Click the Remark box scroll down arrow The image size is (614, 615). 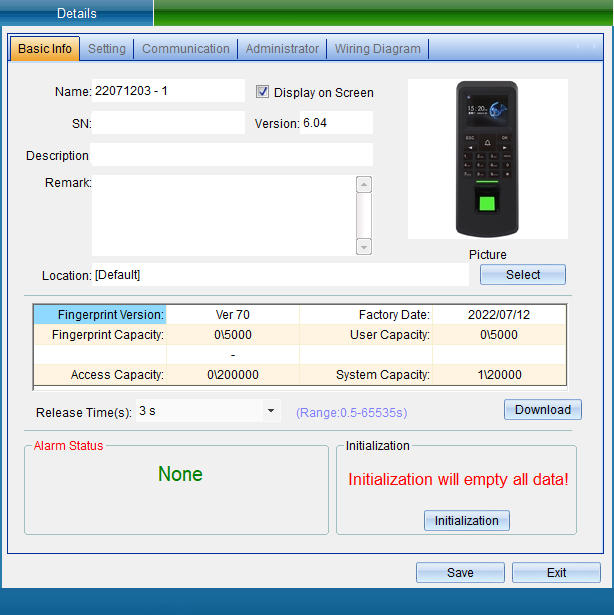(x=364, y=247)
